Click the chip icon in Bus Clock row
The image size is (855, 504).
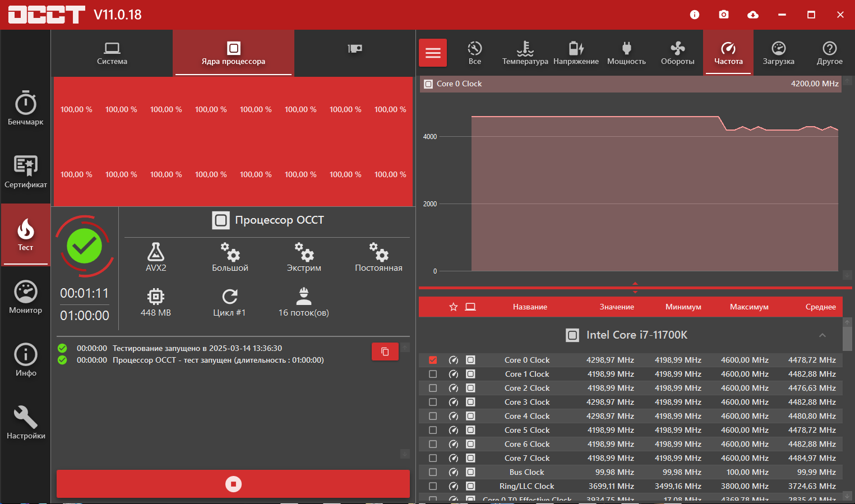(x=470, y=472)
